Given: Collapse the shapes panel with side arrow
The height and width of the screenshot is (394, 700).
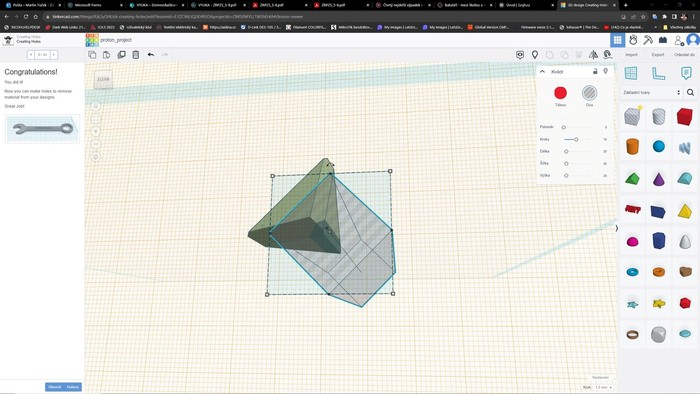Looking at the screenshot, I should (x=617, y=228).
